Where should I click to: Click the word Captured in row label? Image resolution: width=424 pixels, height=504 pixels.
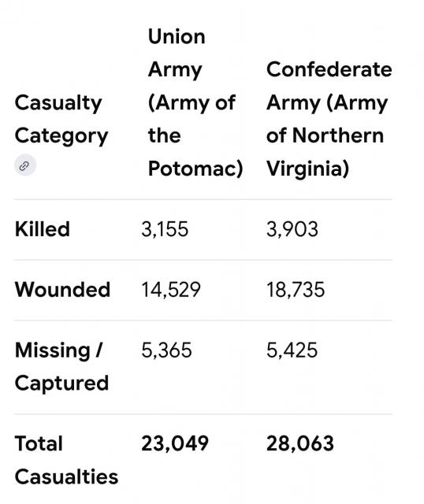(x=61, y=384)
